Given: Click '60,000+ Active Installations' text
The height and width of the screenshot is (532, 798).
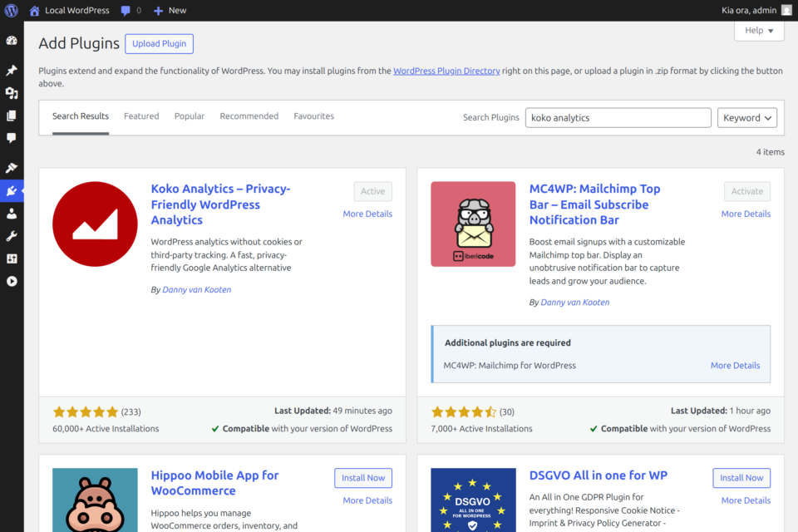Looking at the screenshot, I should point(106,429).
